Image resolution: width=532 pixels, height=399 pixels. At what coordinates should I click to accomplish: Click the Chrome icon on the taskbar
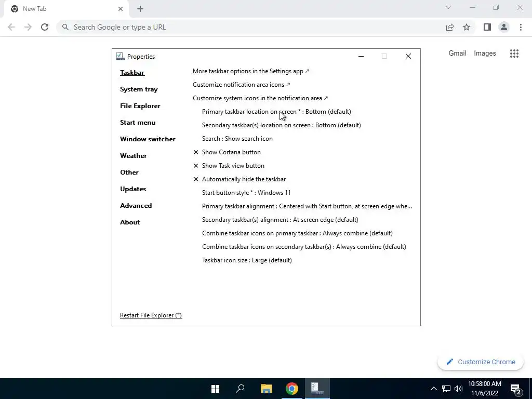tap(292, 389)
